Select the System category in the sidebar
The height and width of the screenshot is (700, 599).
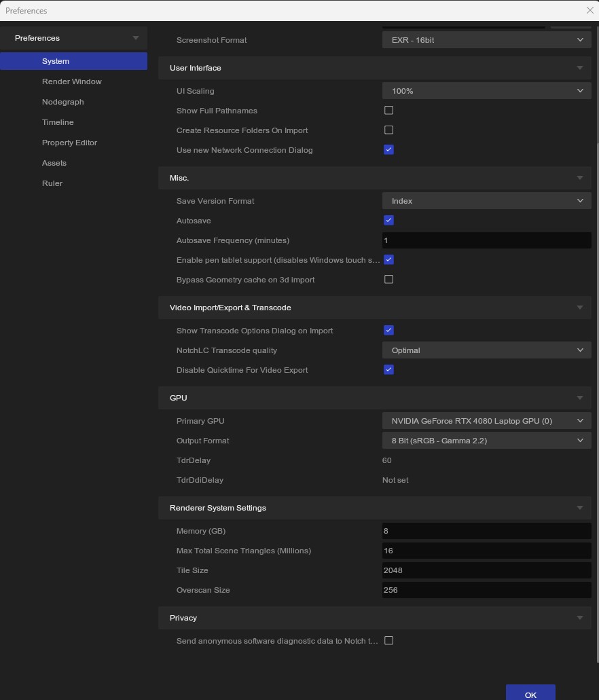click(55, 61)
